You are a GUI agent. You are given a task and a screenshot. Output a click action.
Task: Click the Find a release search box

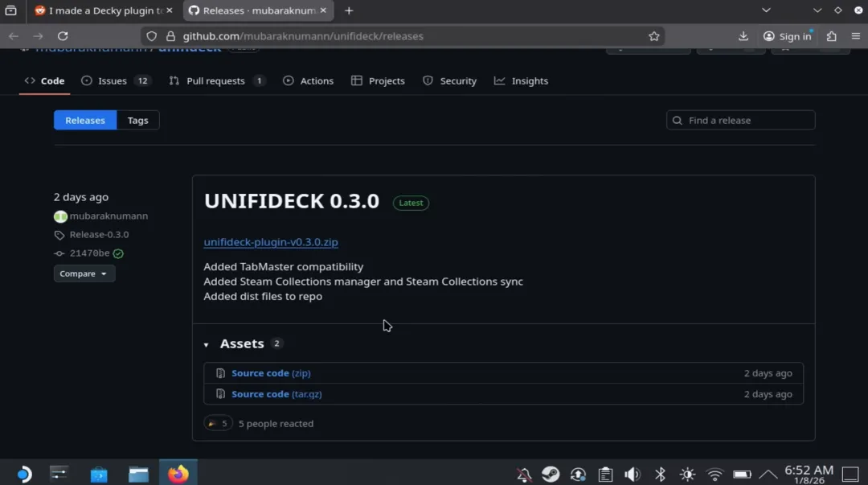[741, 121]
